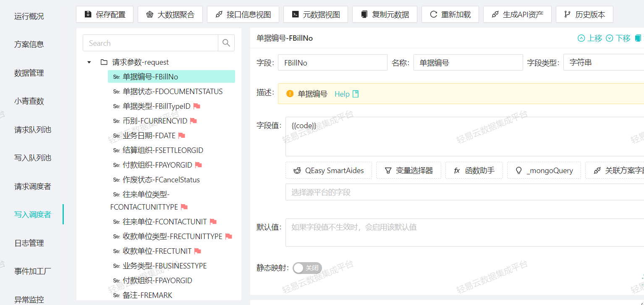Click the red flag next to 单据类型-FBillTypeID
Screen dimensions: 644x305
[197, 106]
